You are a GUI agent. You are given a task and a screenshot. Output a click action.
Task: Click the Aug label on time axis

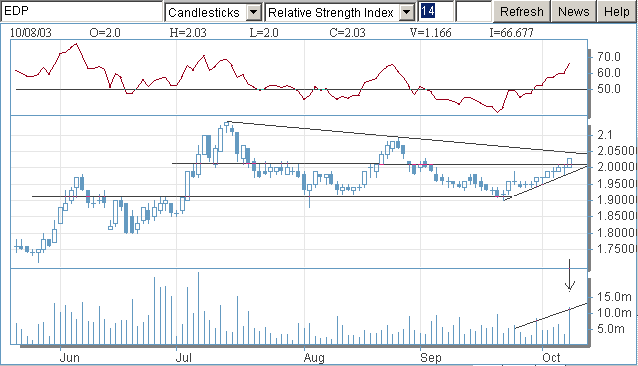click(x=314, y=358)
